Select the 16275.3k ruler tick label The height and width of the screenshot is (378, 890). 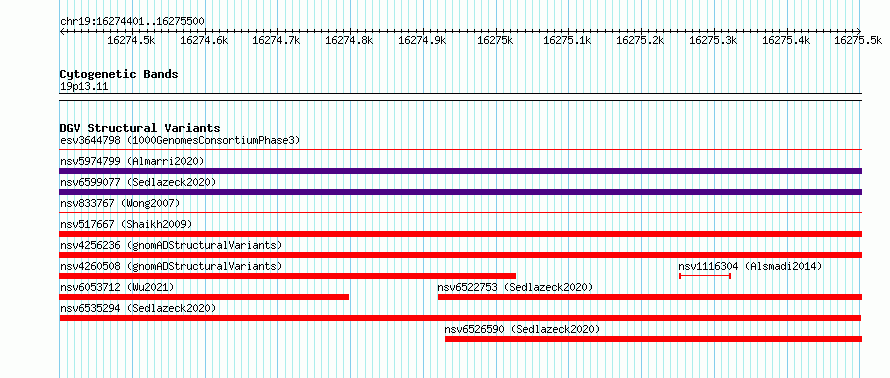coord(713,40)
